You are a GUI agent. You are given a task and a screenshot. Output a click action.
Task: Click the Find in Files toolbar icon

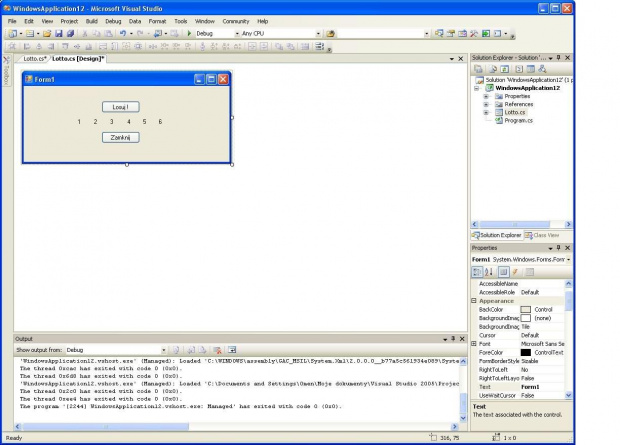(331, 34)
